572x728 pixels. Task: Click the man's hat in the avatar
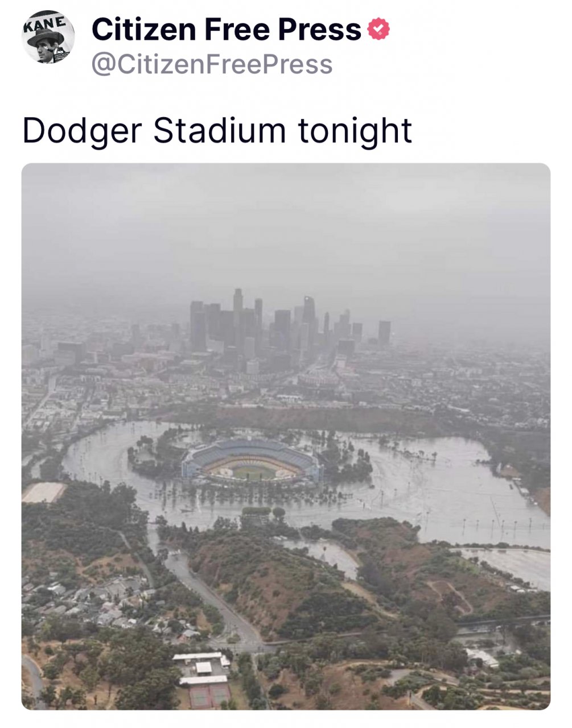click(x=46, y=36)
